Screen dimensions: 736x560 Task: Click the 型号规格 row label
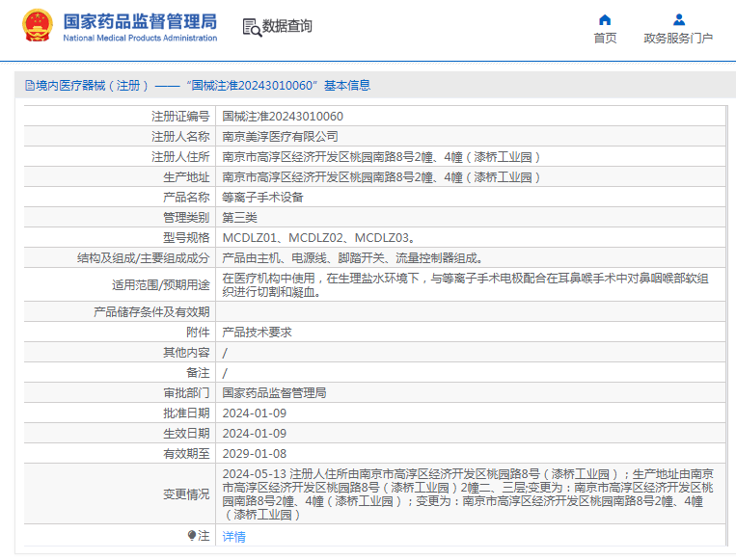click(186, 238)
